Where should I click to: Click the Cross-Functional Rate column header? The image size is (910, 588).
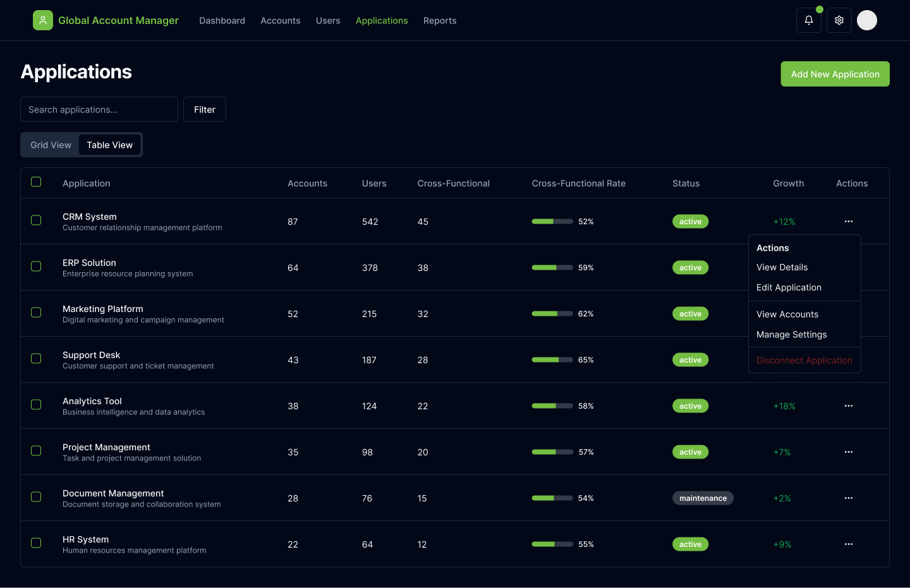tap(579, 183)
